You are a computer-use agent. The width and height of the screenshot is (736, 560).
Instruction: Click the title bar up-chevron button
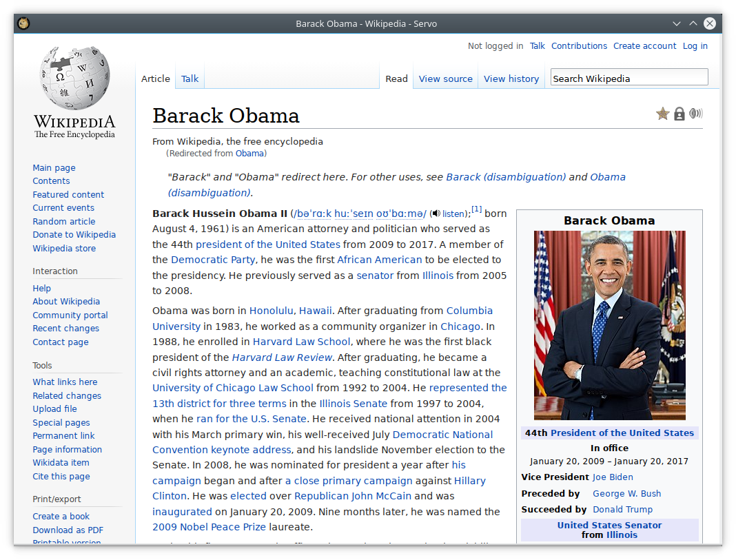693,23
